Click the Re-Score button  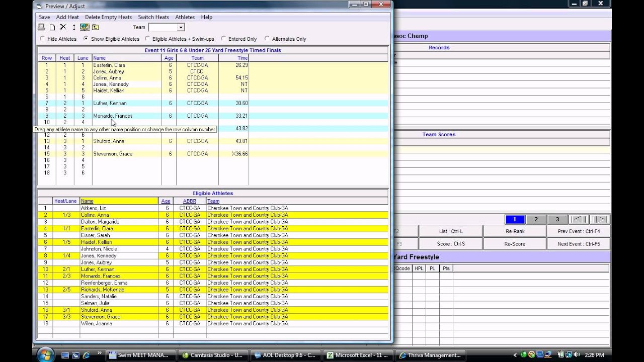pos(515,244)
